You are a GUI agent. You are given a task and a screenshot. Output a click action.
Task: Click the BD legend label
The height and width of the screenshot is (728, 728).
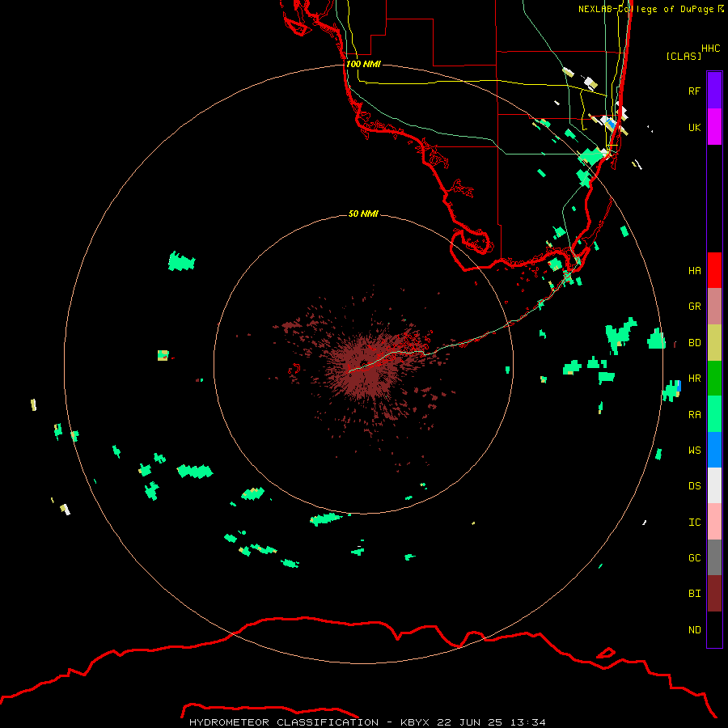click(x=695, y=343)
